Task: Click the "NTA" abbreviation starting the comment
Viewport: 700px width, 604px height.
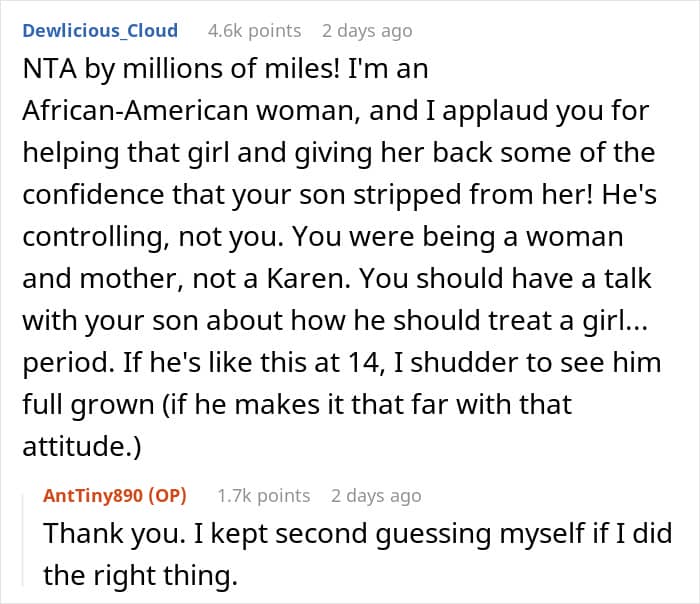Action: (x=47, y=73)
